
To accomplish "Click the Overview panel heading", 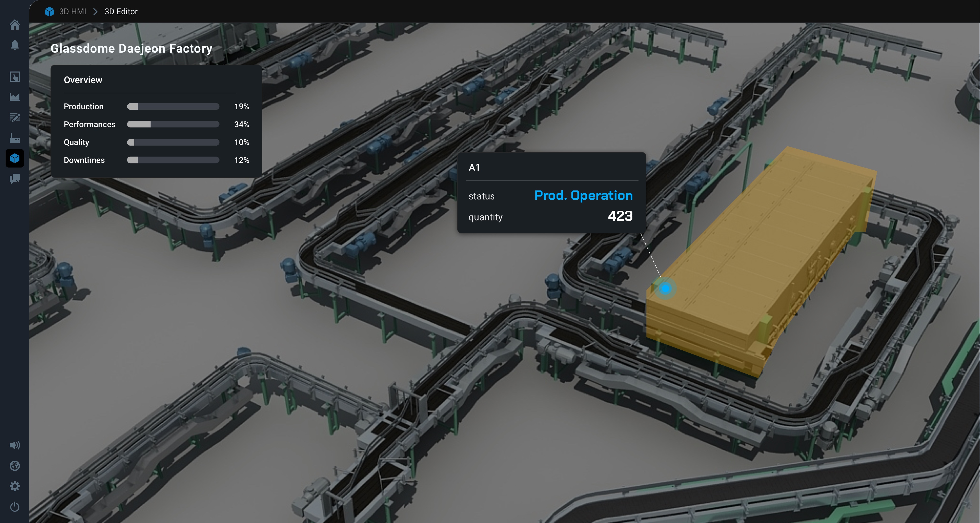I will (x=83, y=80).
